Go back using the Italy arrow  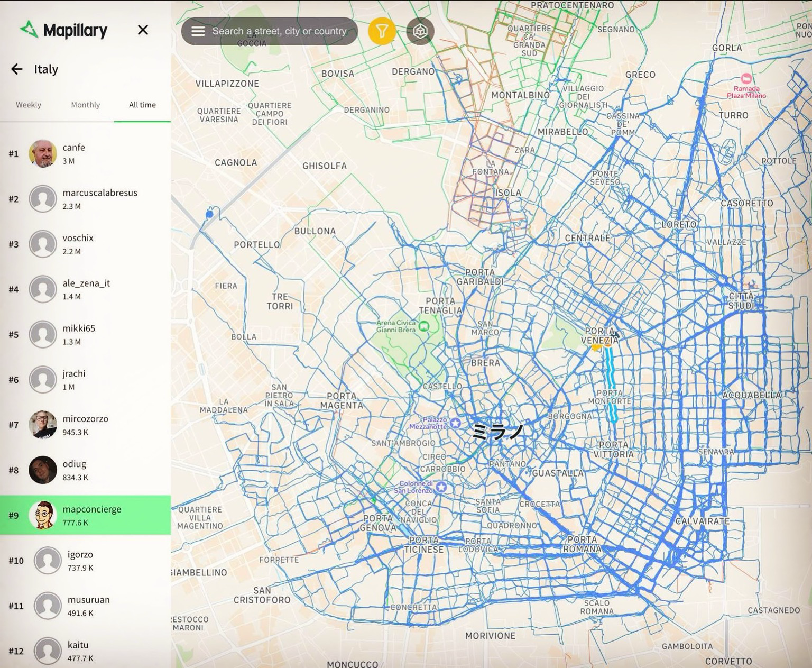(x=17, y=69)
